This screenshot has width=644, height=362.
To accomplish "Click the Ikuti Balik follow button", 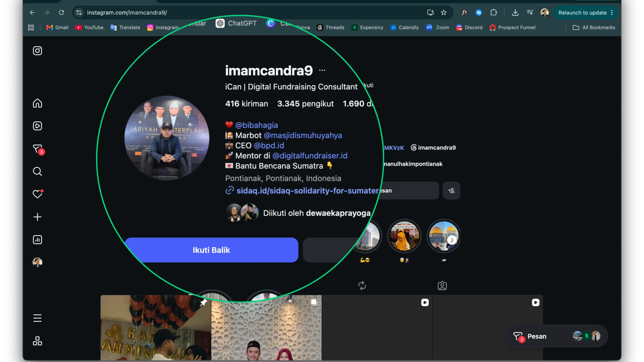I will tap(211, 250).
